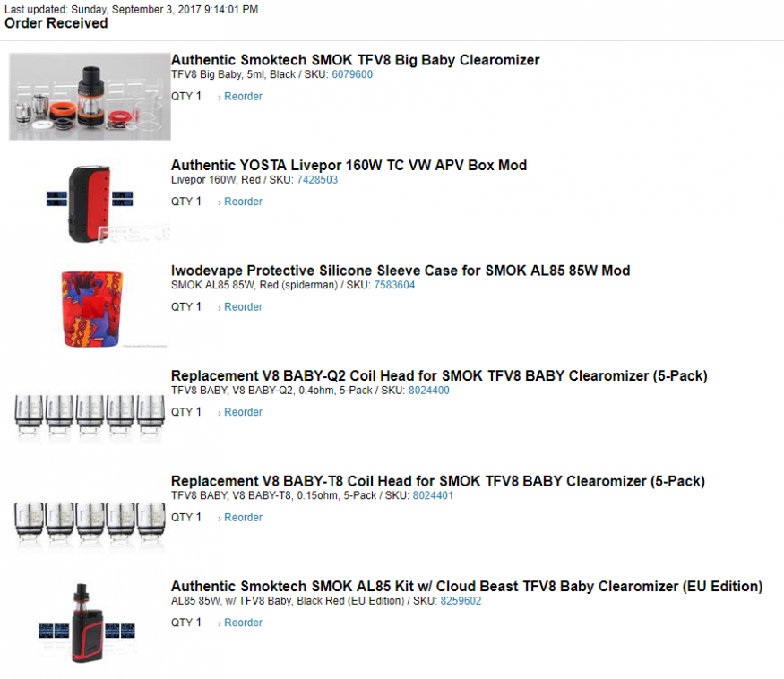Reorder the V8 BABY-T8 coil head pack

(x=240, y=518)
